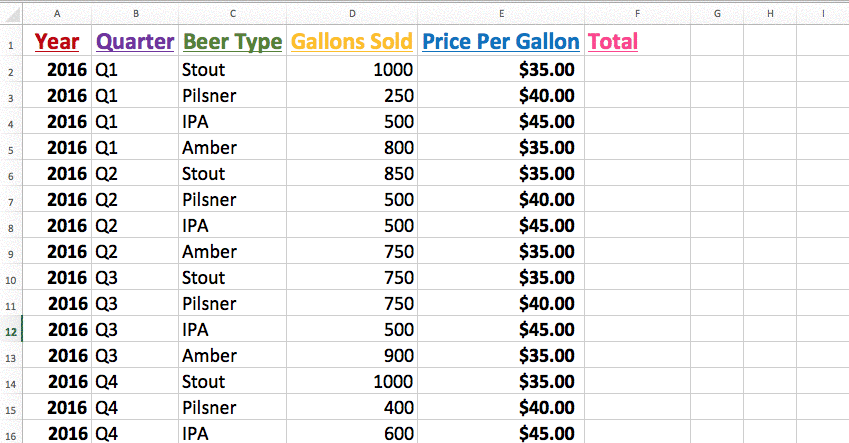Viewport: 849px width, 443px height.
Task: Select column F header letter
Action: (637, 13)
